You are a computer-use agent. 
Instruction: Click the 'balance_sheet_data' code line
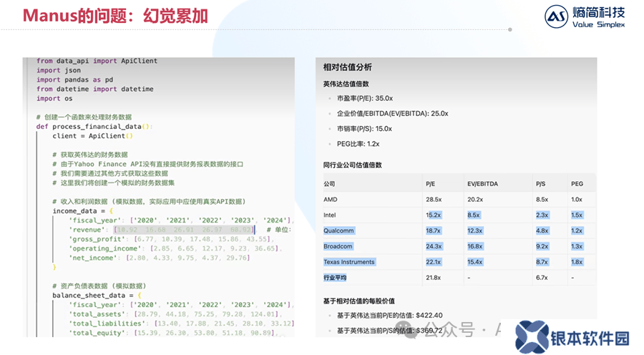tap(94, 295)
